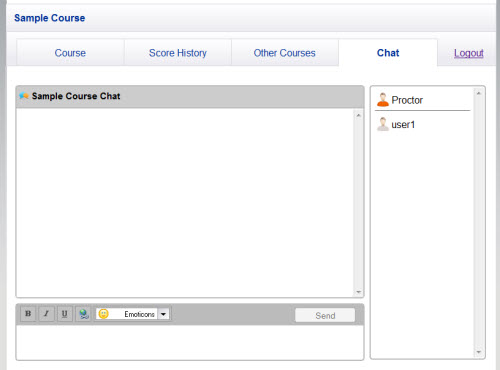Toggle underline formatting button
The width and height of the screenshot is (500, 370).
pyautogui.click(x=65, y=314)
